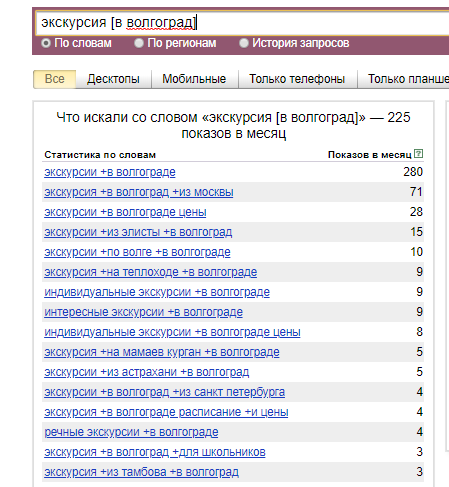Select the История запросов radio button
Viewport: 449px width, 487px height.
(x=244, y=43)
